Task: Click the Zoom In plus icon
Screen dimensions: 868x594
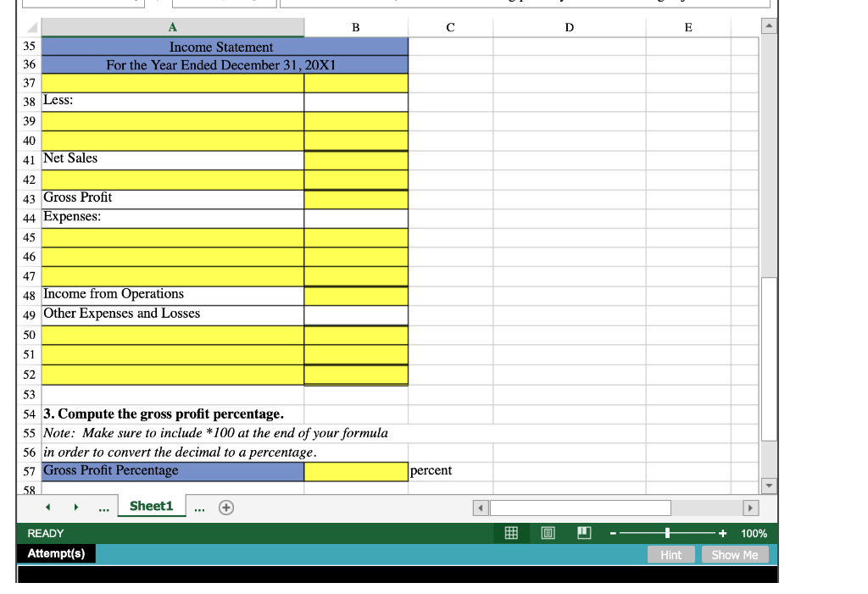Action: 721,533
